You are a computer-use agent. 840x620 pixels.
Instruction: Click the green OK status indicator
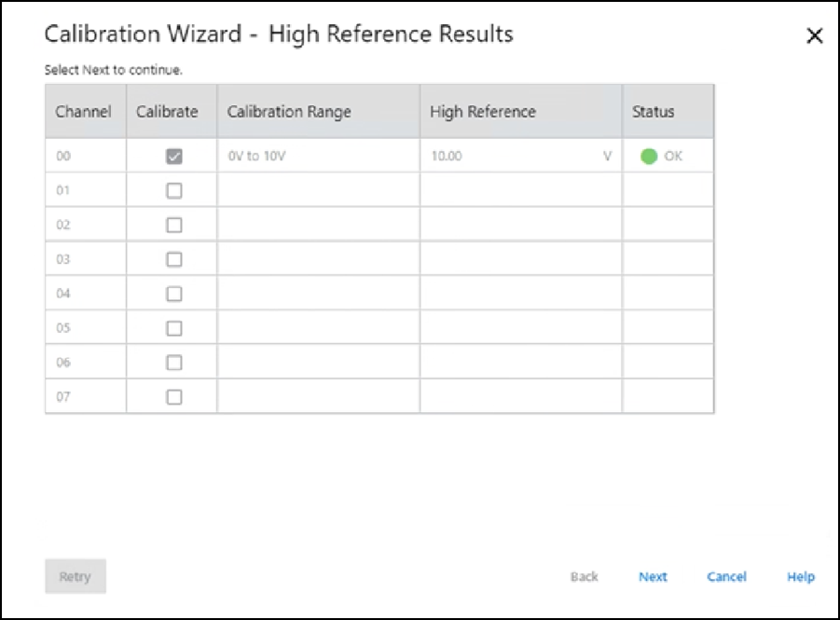click(649, 157)
